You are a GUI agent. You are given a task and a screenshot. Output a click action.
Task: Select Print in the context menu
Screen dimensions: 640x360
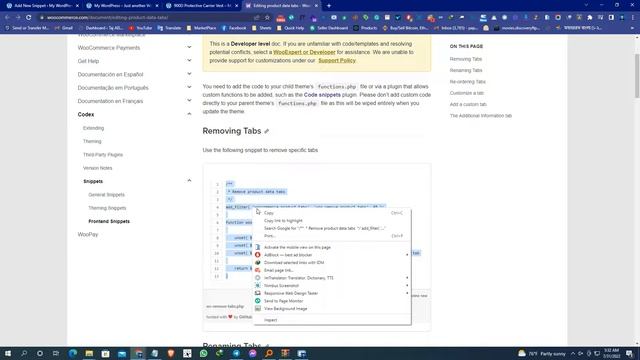pos(332,236)
